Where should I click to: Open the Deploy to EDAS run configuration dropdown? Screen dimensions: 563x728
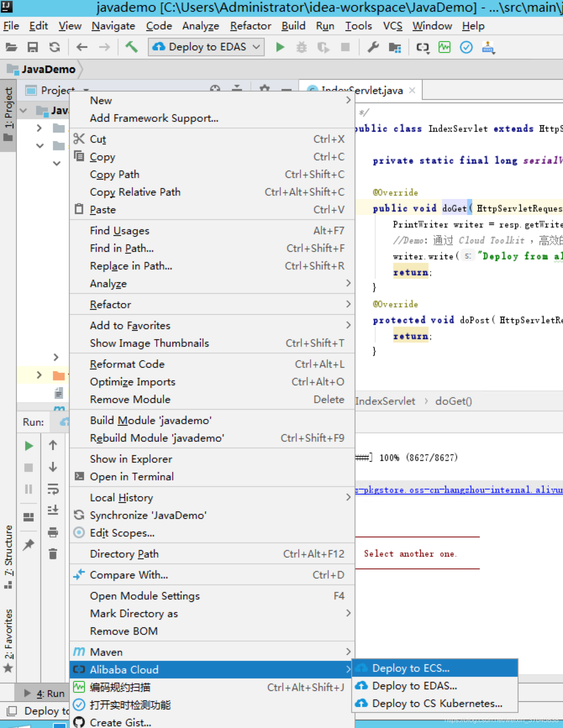(206, 47)
